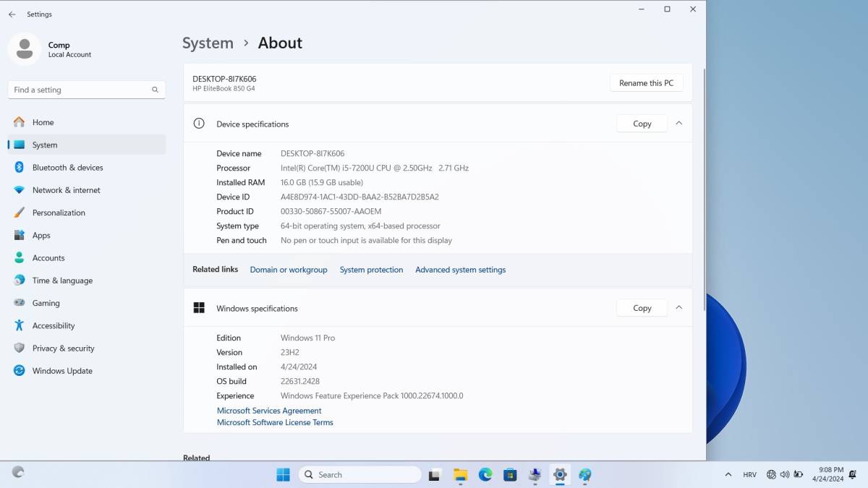Viewport: 868px width, 488px height.
Task: Click the Device ID value text
Action: click(359, 197)
